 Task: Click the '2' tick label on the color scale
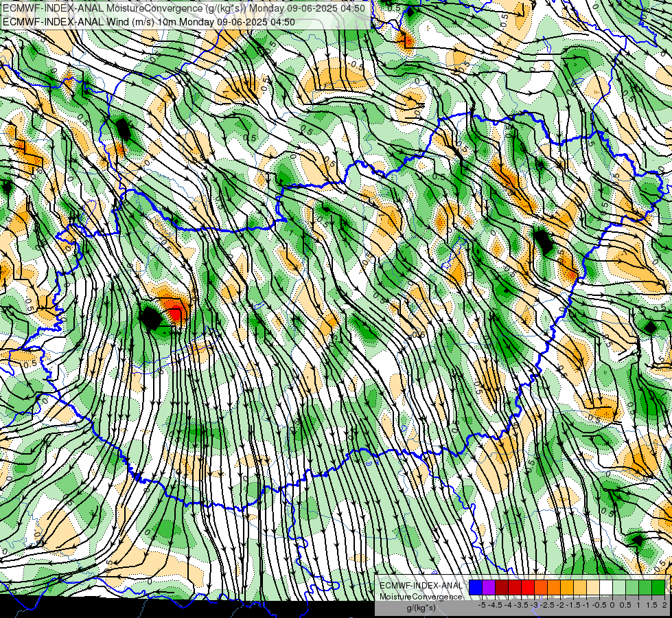coord(664,605)
